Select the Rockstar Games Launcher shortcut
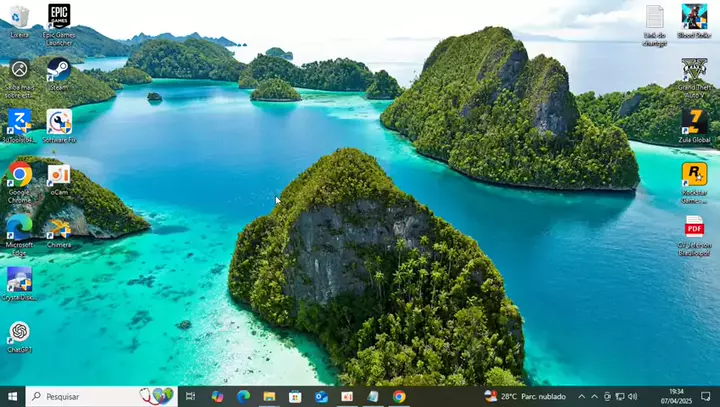The width and height of the screenshot is (720, 407). click(694, 175)
